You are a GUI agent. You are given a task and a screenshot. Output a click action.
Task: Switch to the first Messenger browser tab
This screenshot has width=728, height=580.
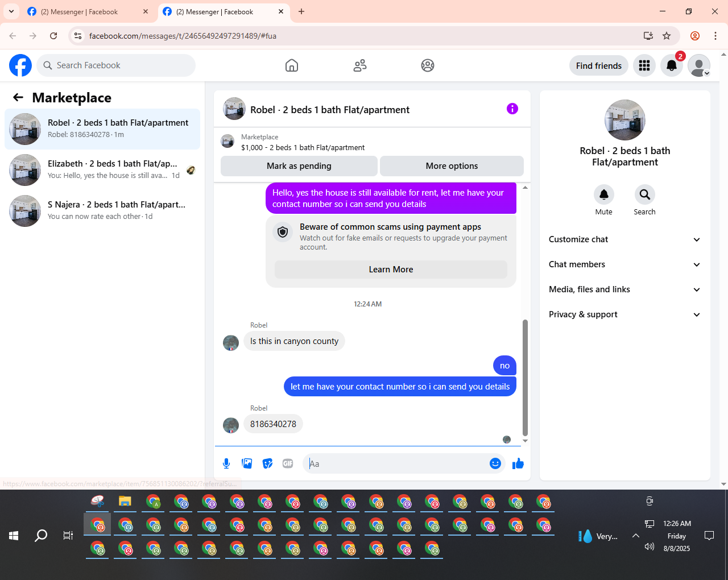88,12
